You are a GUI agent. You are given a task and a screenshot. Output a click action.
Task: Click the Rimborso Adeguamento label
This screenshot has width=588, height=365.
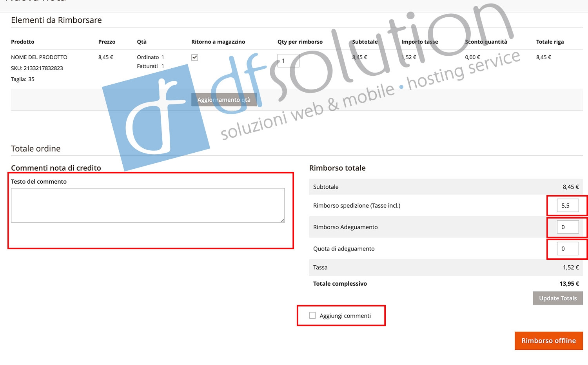pyautogui.click(x=345, y=227)
